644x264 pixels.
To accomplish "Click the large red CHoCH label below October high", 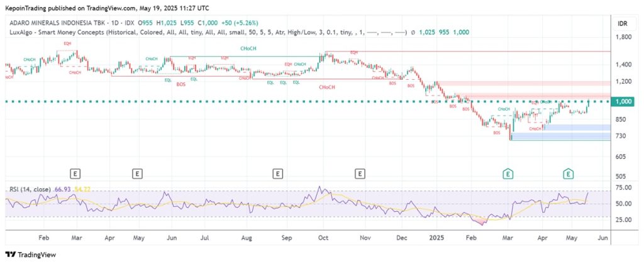I will tap(327, 87).
